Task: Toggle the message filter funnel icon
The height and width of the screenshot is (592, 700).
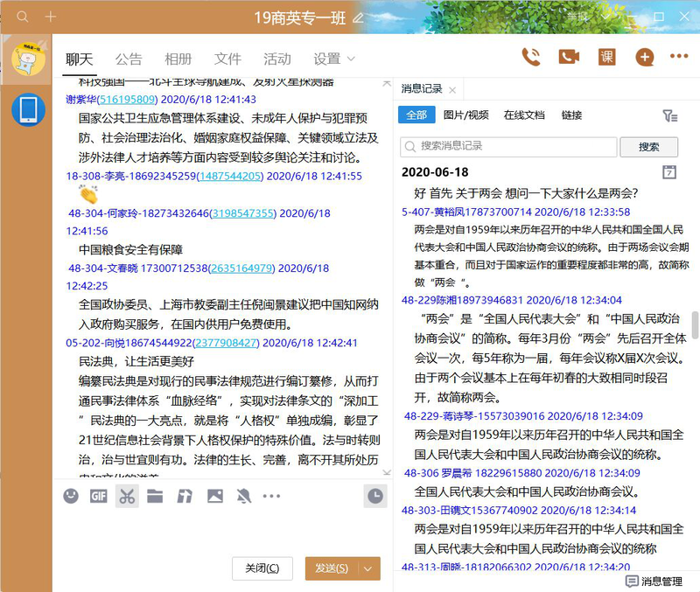Action: click(x=670, y=116)
